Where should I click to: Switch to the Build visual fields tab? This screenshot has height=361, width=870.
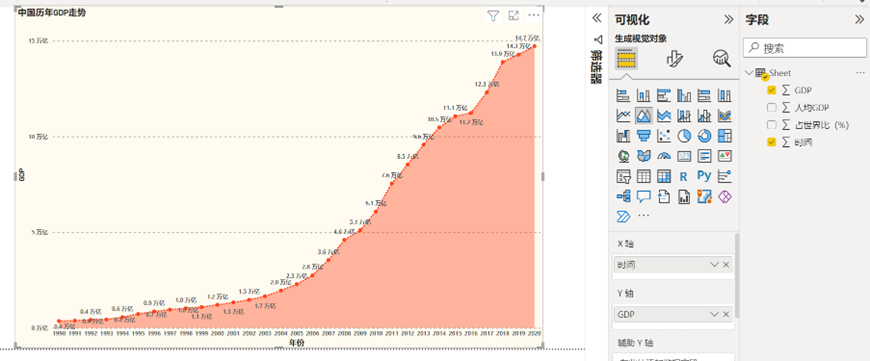pos(626,58)
